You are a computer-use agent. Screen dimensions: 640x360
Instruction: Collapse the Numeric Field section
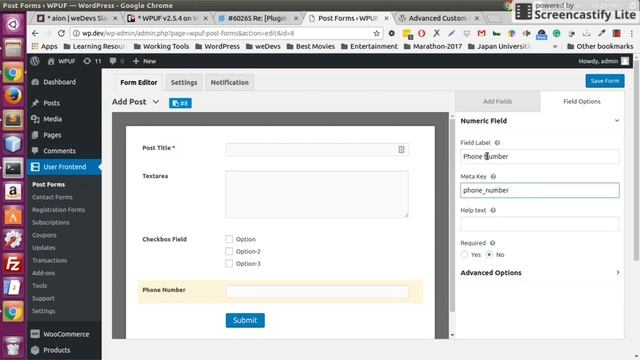pyautogui.click(x=617, y=121)
